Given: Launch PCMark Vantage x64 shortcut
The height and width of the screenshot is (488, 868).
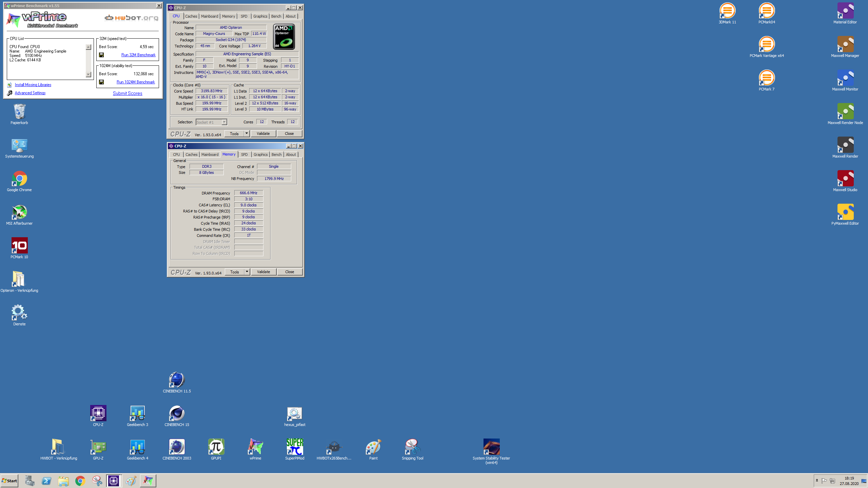Looking at the screenshot, I should [767, 47].
